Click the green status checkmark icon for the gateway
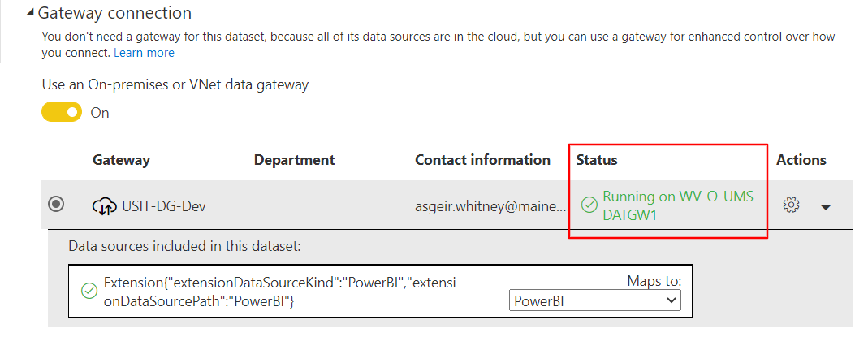868x337 pixels. tap(589, 205)
